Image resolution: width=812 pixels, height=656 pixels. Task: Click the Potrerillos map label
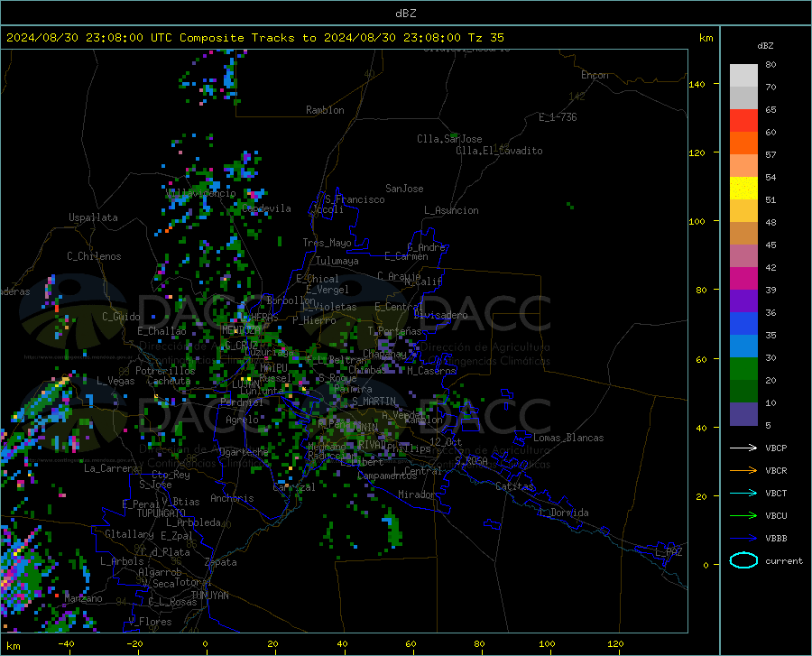165,371
